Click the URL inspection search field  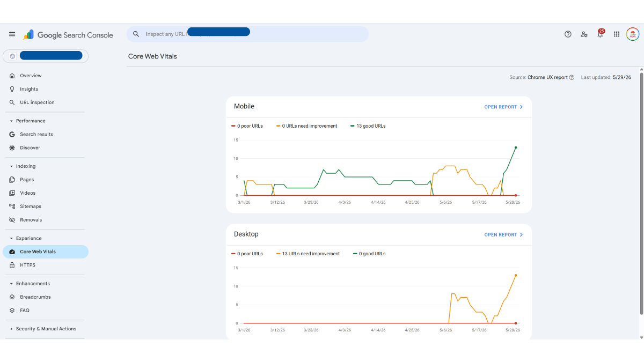click(x=247, y=34)
